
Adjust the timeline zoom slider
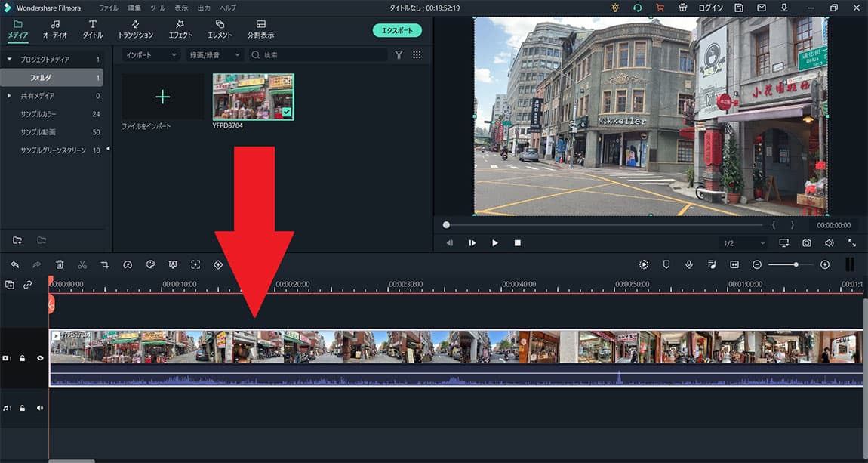796,264
